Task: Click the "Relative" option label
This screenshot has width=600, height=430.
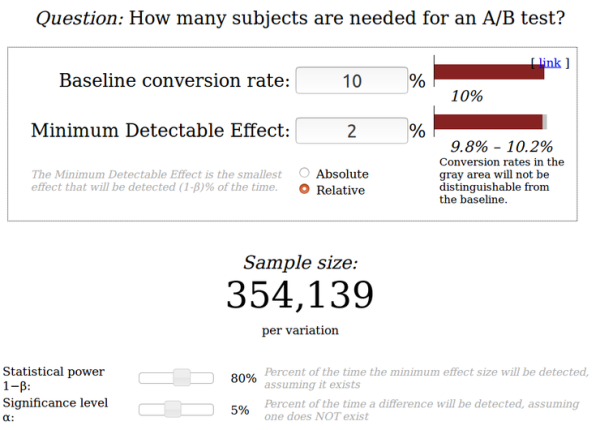Action: click(340, 190)
